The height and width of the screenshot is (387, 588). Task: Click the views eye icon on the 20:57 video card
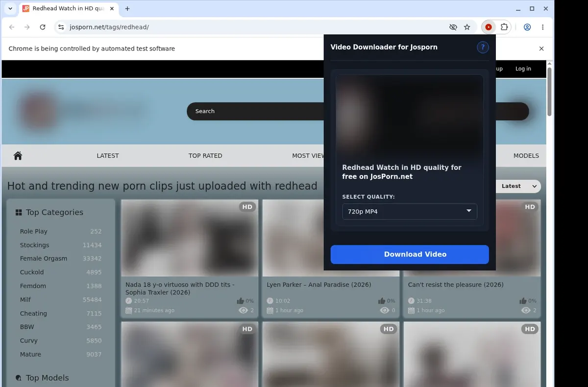[243, 311]
